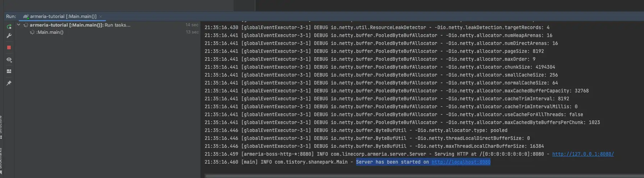Click 'com.tistory.shanepark.Main' in the last log line
Screen dimensions: 644x178
coord(311,162)
